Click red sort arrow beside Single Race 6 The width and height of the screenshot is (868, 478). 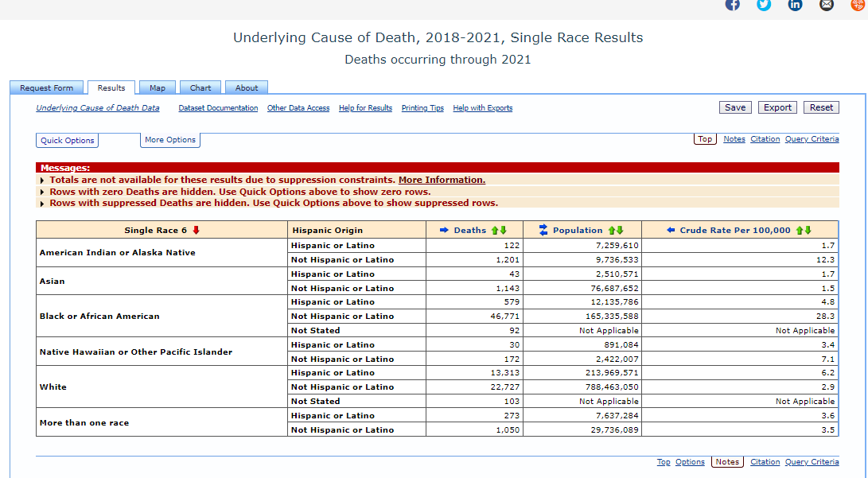196,230
